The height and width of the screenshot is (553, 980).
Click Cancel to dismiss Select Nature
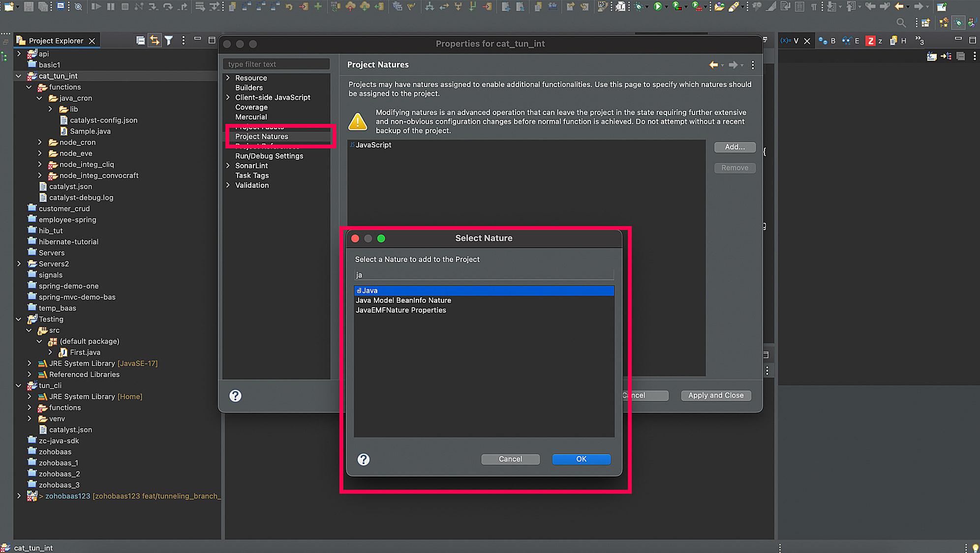510,459
